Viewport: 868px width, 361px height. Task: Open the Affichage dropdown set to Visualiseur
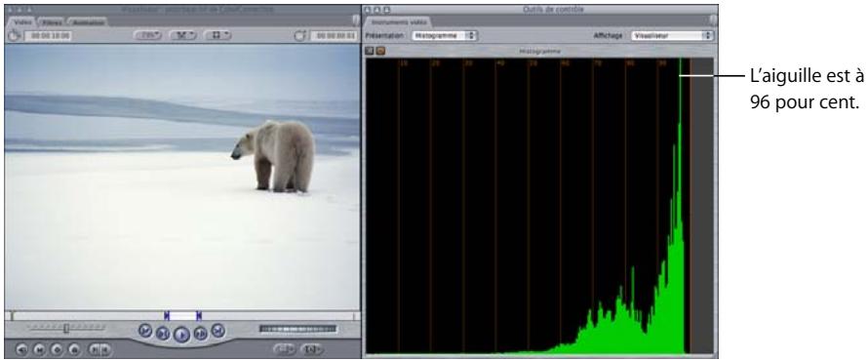pyautogui.click(x=672, y=35)
